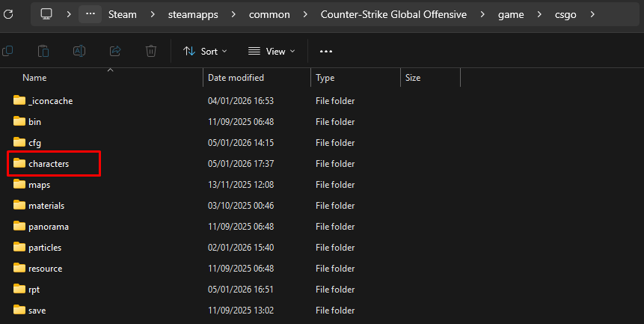Sort by Name column header
The width and height of the screenshot is (644, 324).
pos(34,78)
